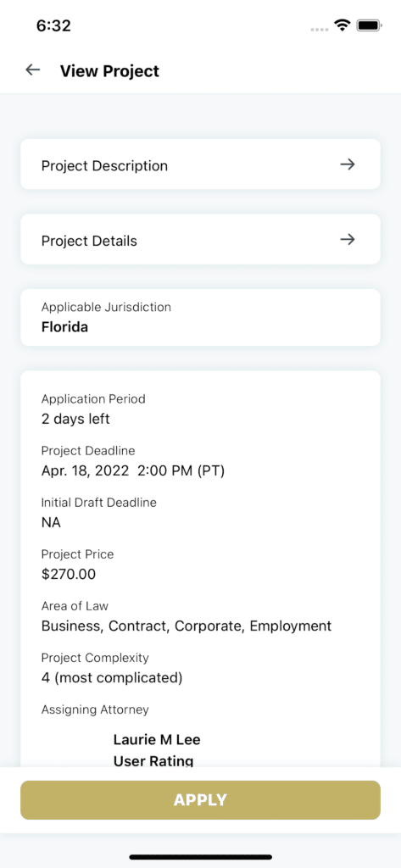This screenshot has width=401, height=868.
Task: Tap the Project Complexity value
Action: (112, 677)
